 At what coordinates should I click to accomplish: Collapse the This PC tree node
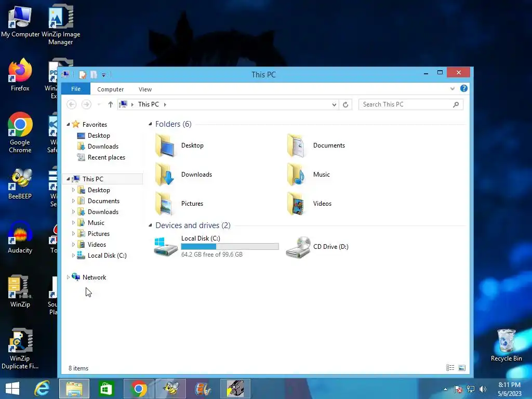pos(68,179)
